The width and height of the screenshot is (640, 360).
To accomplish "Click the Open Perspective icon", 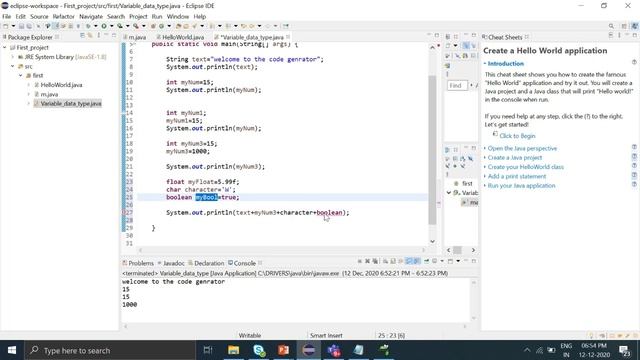I will coord(624,26).
